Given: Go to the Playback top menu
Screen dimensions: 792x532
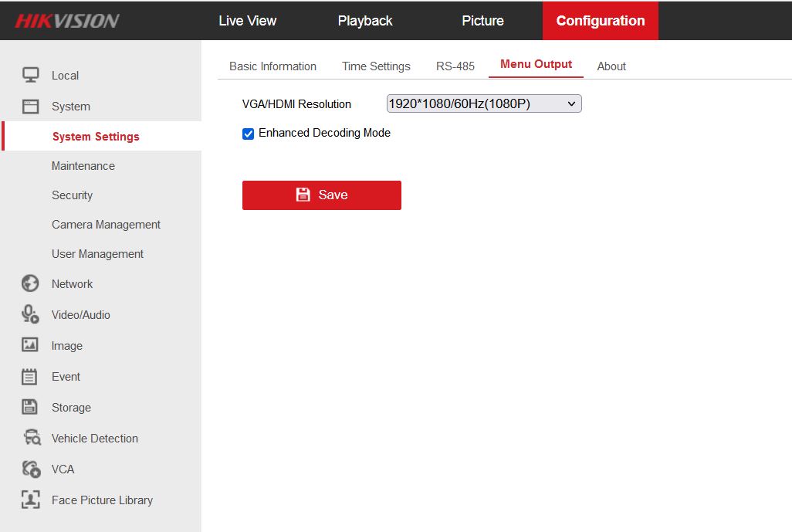Looking at the screenshot, I should 365,21.
